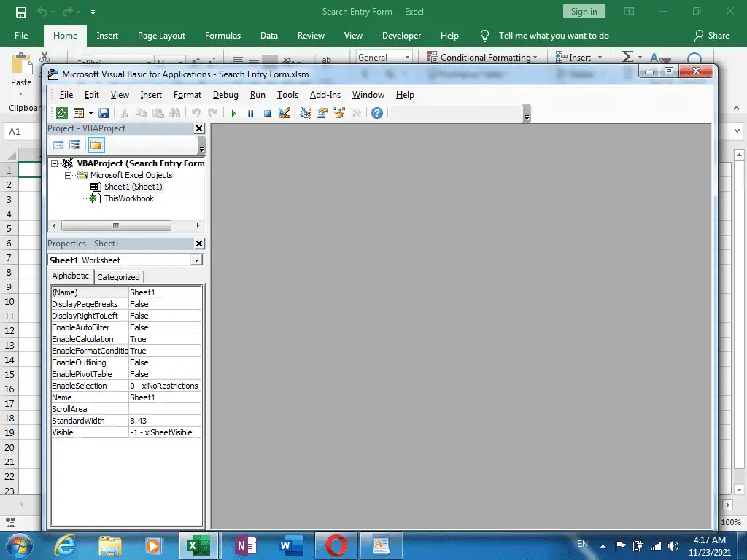Open the VBA File menu

pos(66,95)
